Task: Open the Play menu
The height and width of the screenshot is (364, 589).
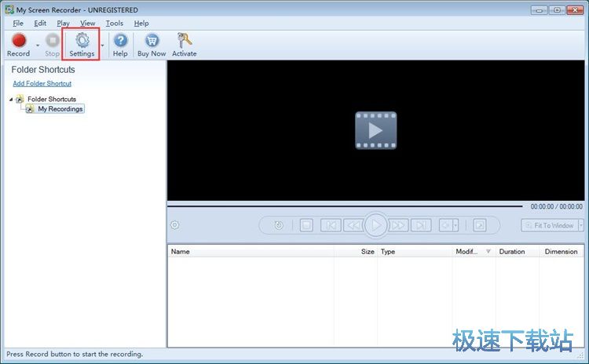Action: pyautogui.click(x=63, y=24)
